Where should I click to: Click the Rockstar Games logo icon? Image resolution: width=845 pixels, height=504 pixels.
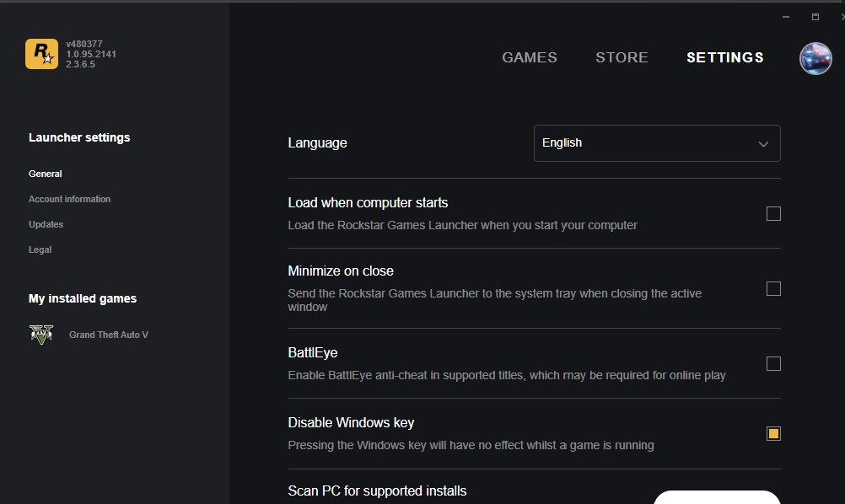coord(41,55)
